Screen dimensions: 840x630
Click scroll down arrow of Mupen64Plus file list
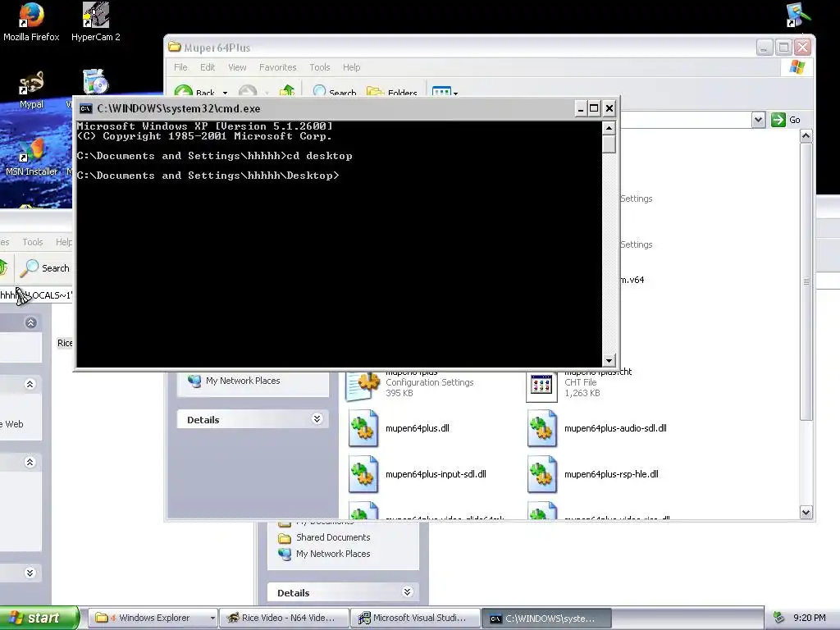[x=806, y=512]
